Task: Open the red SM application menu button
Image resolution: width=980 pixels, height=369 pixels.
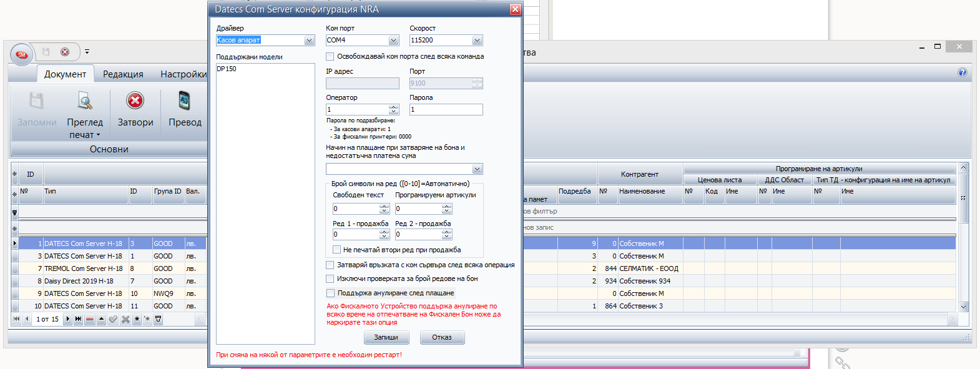Action: coord(21,55)
